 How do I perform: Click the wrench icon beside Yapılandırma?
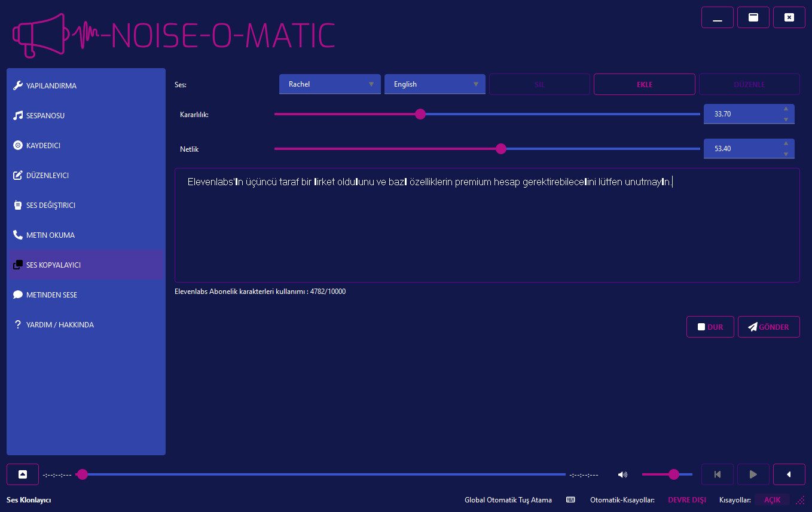[18, 85]
